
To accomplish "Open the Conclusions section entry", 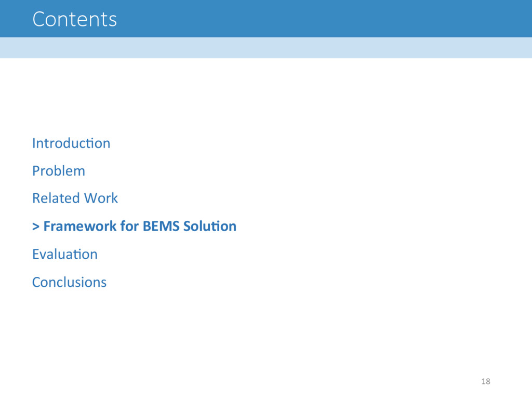I will (69, 282).
